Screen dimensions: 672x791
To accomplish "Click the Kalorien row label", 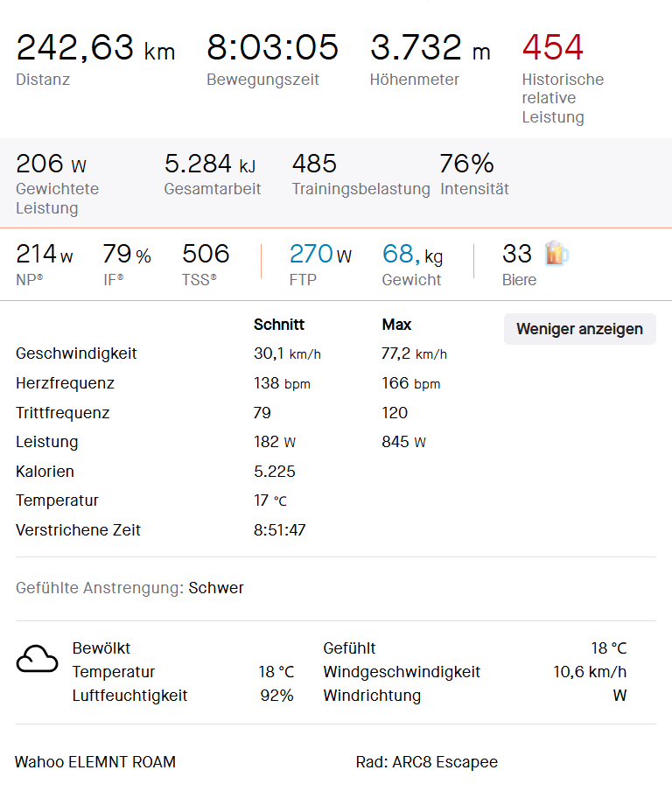I will (x=45, y=471).
